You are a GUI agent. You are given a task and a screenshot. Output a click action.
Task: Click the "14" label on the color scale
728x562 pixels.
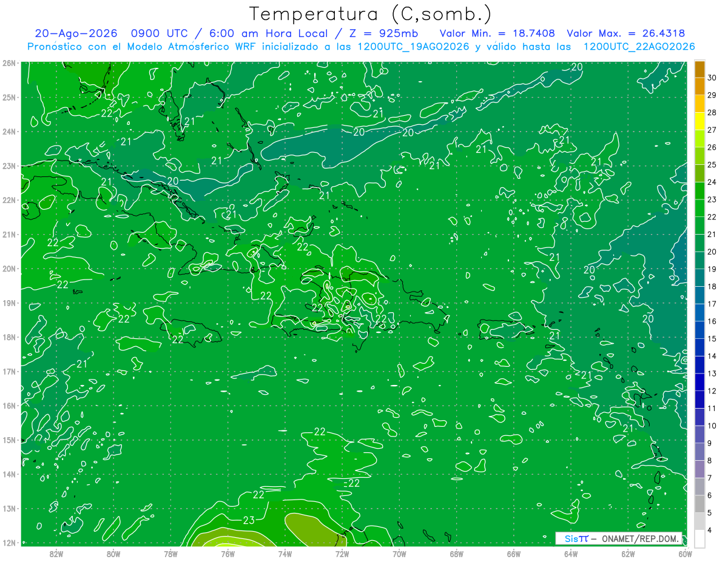point(712,356)
